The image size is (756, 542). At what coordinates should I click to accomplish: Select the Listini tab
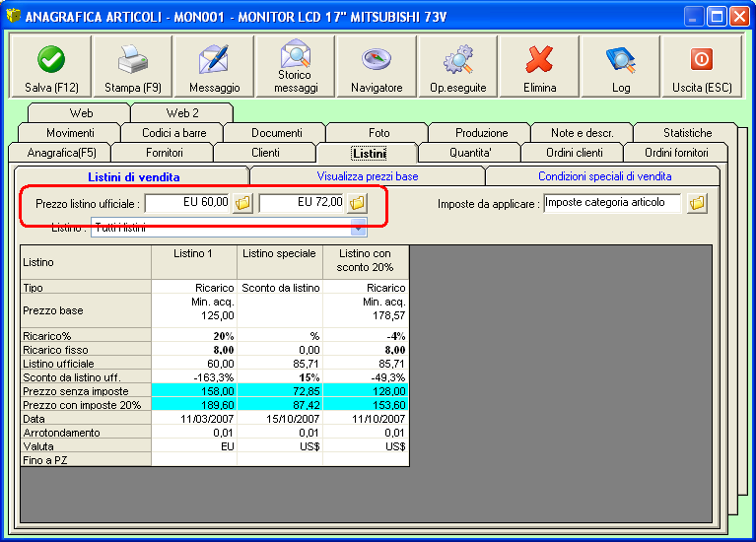point(369,154)
